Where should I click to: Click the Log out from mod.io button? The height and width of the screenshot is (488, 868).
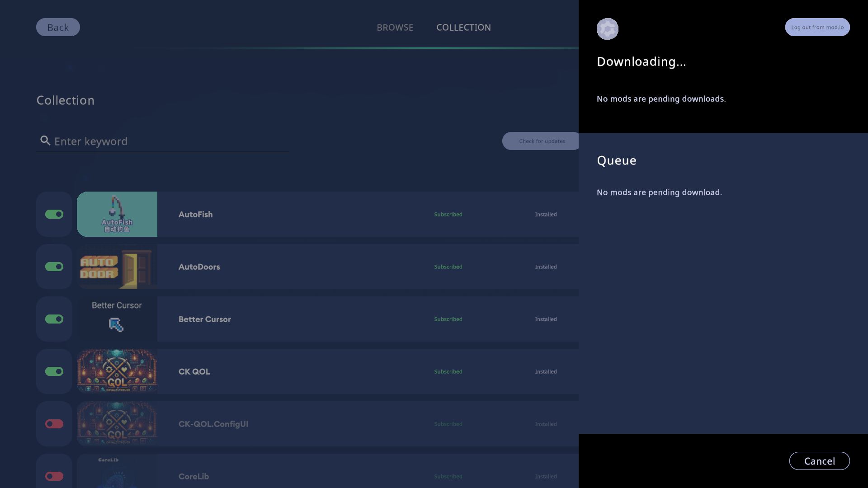click(817, 27)
